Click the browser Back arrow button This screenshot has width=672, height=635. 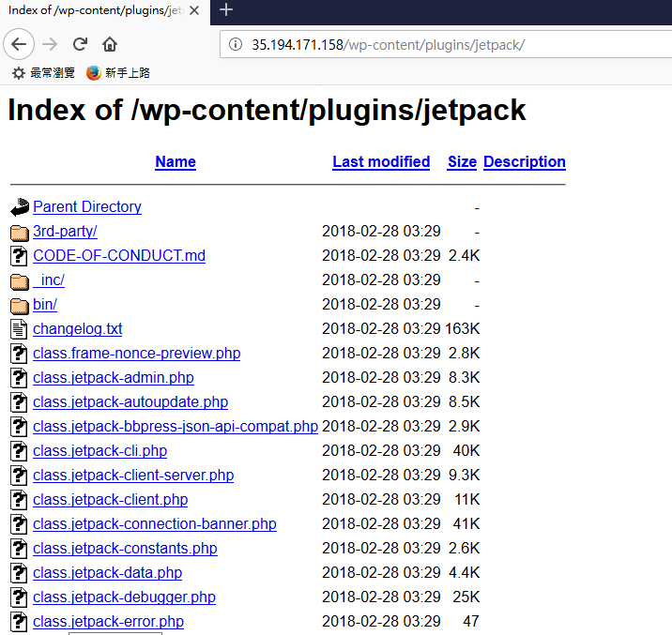coord(19,44)
